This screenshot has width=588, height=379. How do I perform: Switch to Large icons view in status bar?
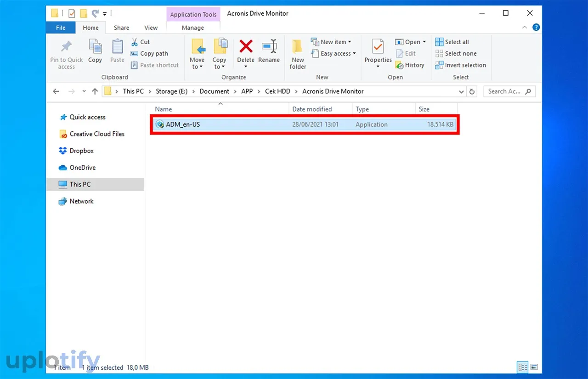pos(534,367)
